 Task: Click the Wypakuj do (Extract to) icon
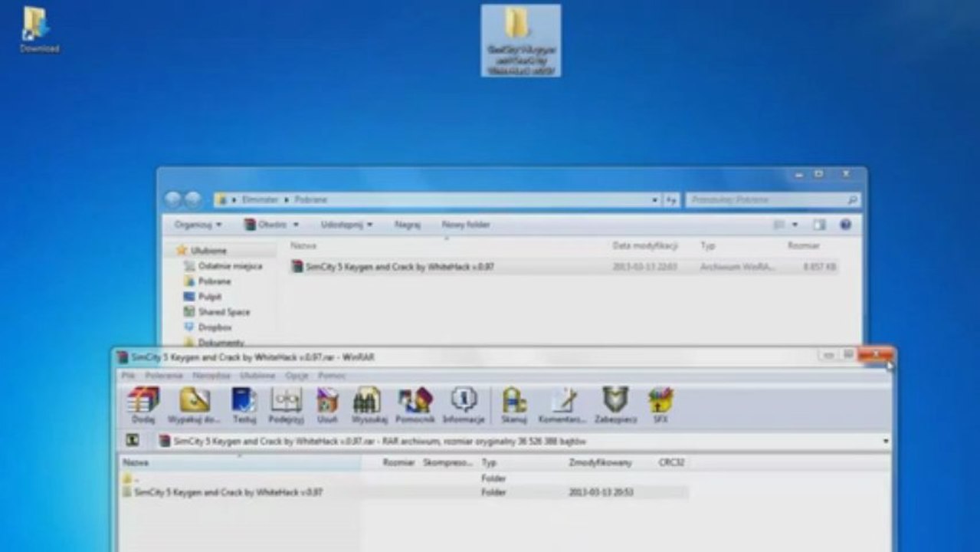tap(195, 406)
